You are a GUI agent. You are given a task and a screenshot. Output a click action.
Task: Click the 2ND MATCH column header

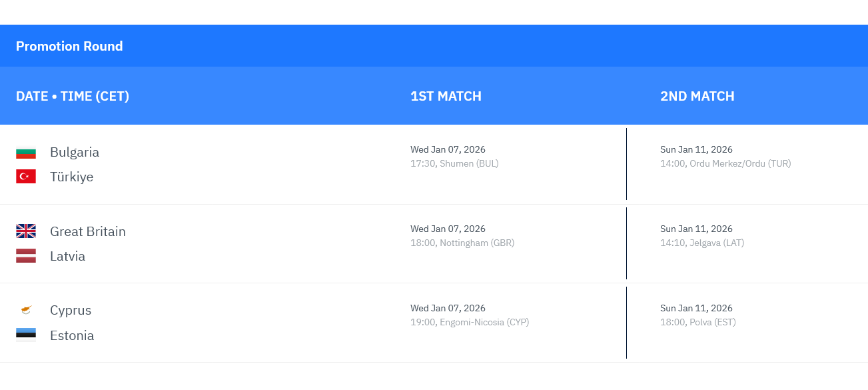click(697, 96)
